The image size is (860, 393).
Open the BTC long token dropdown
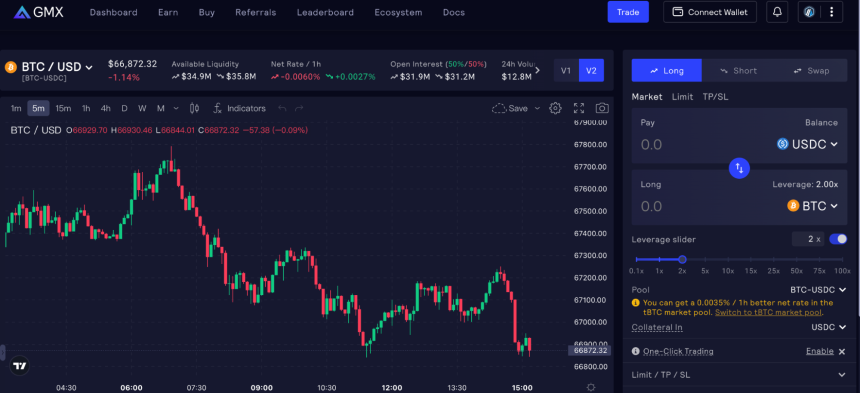pos(813,206)
